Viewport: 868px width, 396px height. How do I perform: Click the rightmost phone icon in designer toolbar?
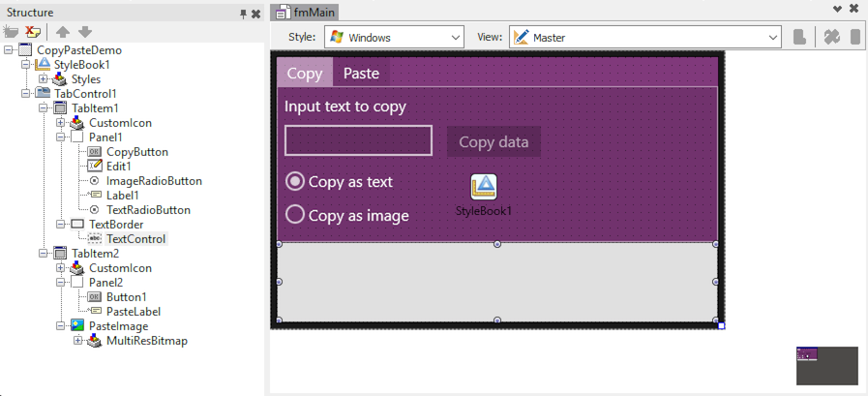(855, 37)
